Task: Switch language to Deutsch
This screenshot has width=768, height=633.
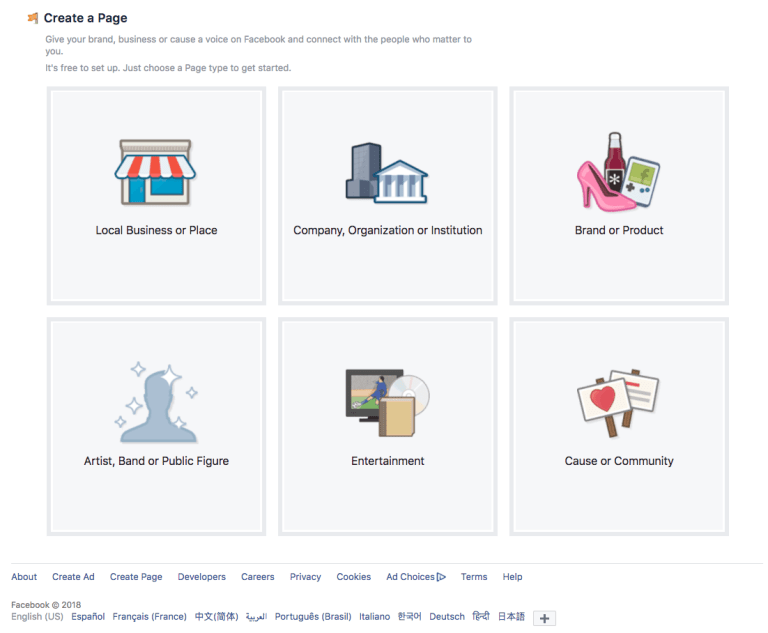Action: click(x=447, y=616)
